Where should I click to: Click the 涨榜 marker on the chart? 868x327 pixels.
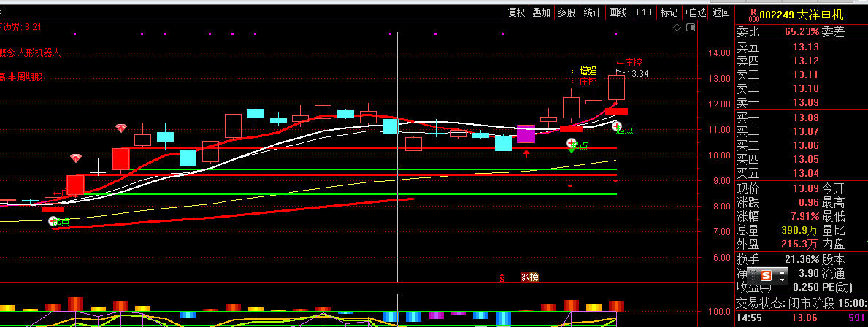click(x=529, y=277)
